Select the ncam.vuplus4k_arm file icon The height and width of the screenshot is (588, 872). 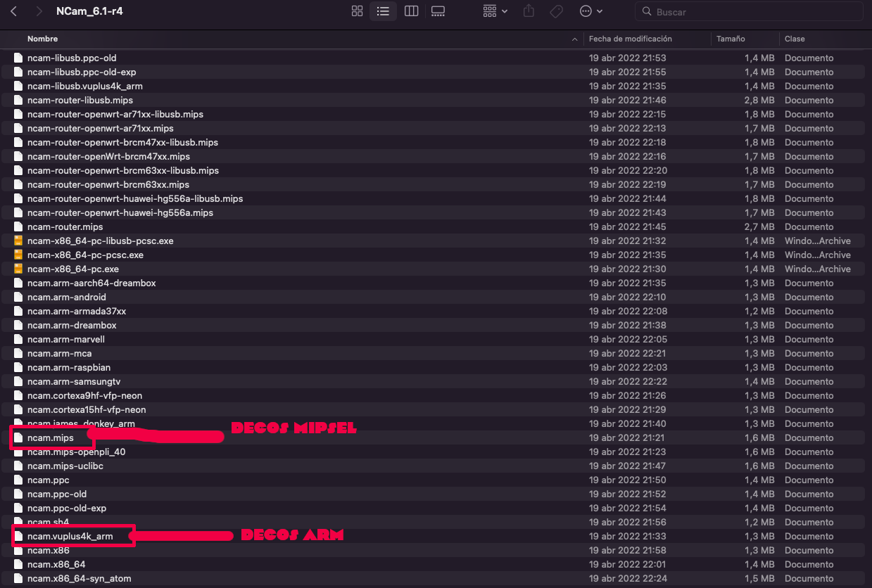point(19,536)
